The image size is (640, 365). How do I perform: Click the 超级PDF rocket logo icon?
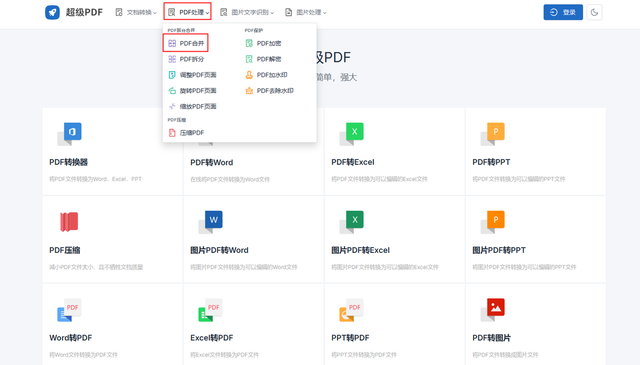click(52, 12)
